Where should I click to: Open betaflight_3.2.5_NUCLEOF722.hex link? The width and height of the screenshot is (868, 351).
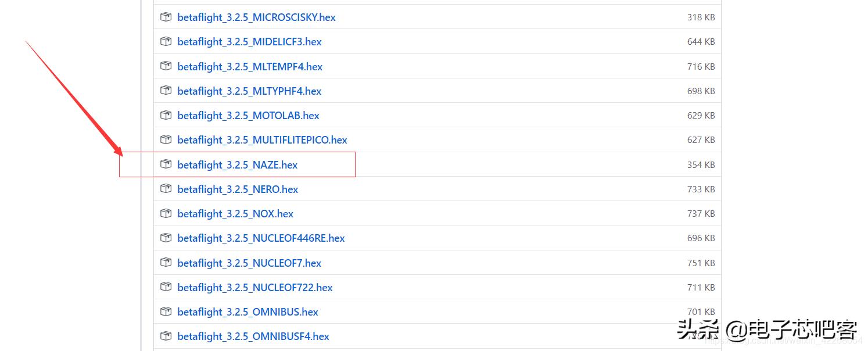point(255,288)
